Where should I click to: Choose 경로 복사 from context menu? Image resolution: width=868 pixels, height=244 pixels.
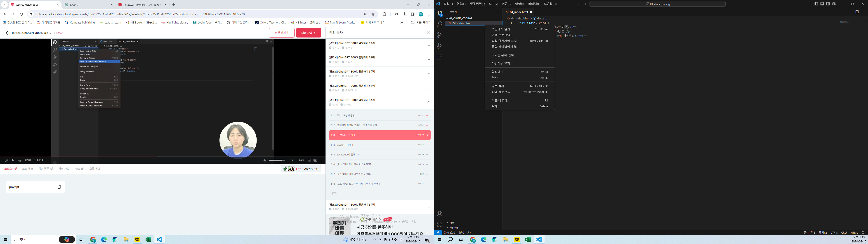pos(520,86)
